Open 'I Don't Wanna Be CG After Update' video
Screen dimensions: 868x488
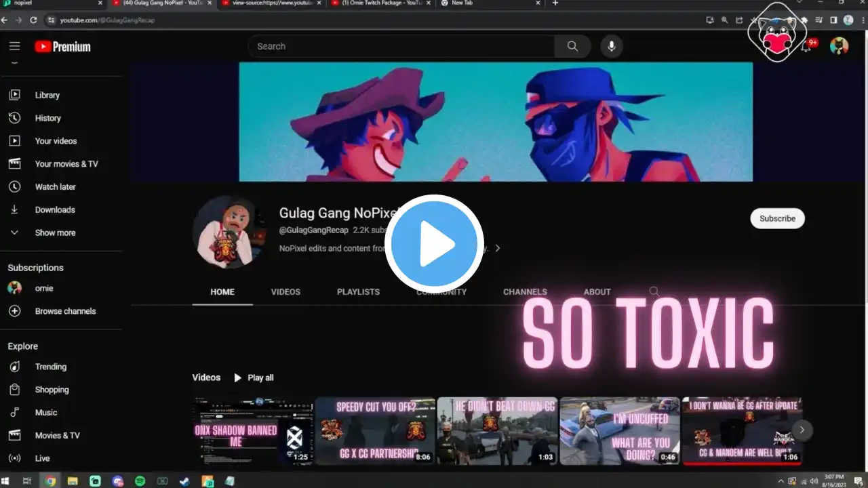coord(742,430)
